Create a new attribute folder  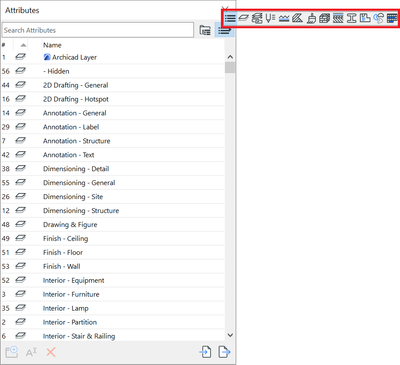pyautogui.click(x=12, y=352)
